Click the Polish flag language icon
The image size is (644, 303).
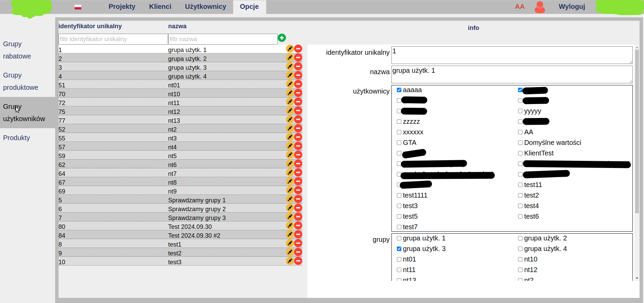tap(78, 7)
